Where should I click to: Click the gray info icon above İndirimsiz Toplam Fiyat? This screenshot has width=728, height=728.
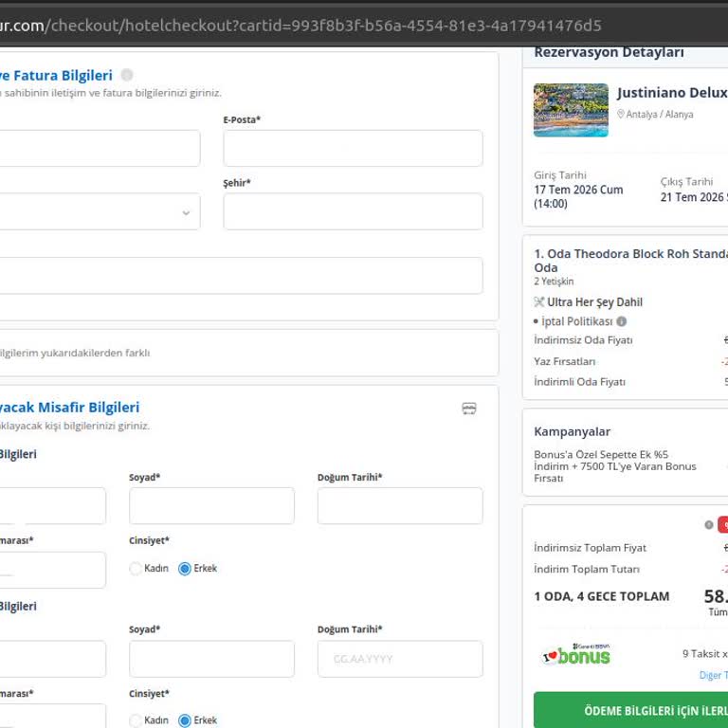click(x=708, y=524)
